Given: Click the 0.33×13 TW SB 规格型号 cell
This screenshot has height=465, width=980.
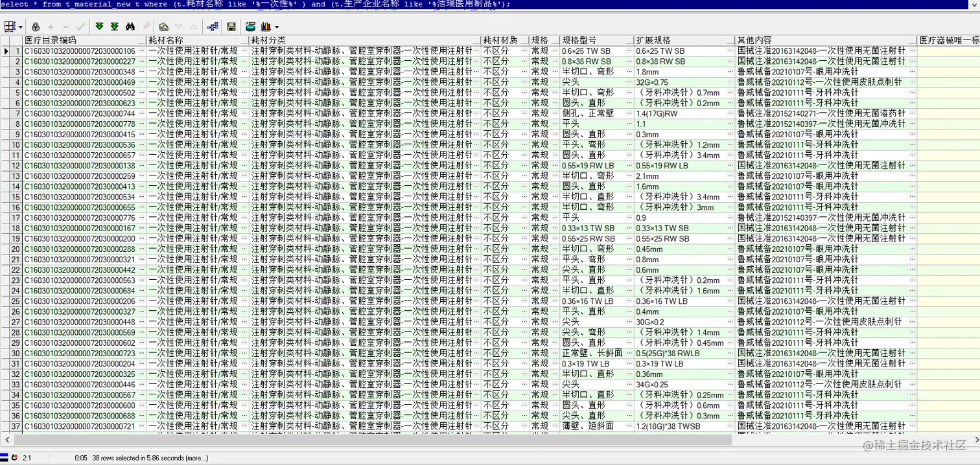Looking at the screenshot, I should pos(597,228).
